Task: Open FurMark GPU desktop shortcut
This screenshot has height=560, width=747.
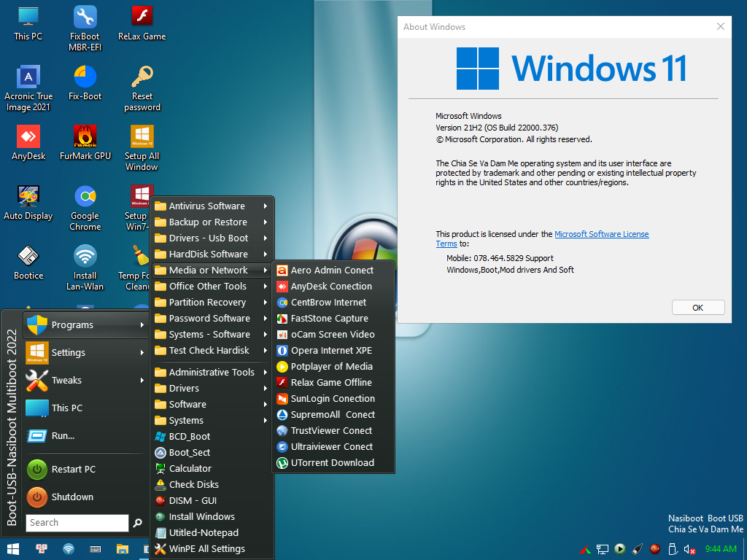Action: click(85, 137)
